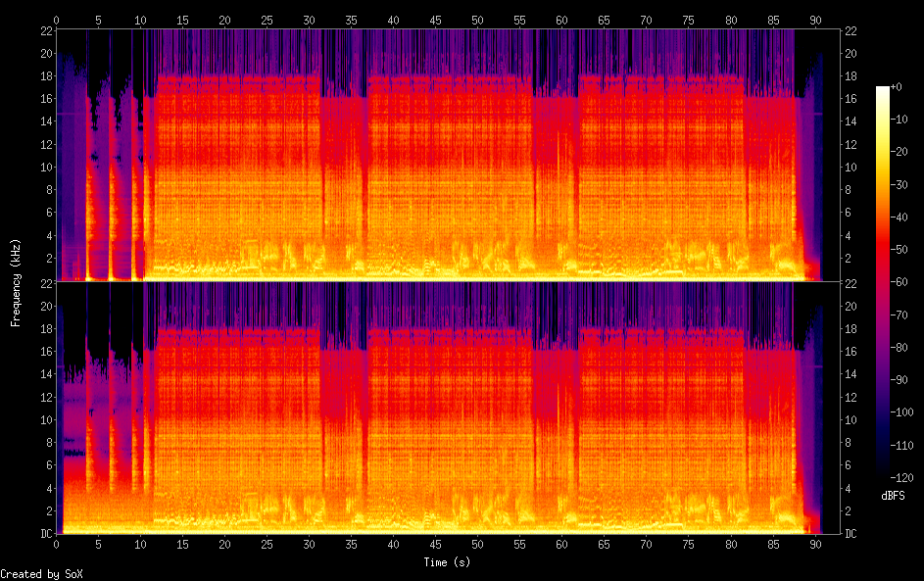Click 10 kHz on upper channel's left axis
The height and width of the screenshot is (581, 924).
pos(44,167)
